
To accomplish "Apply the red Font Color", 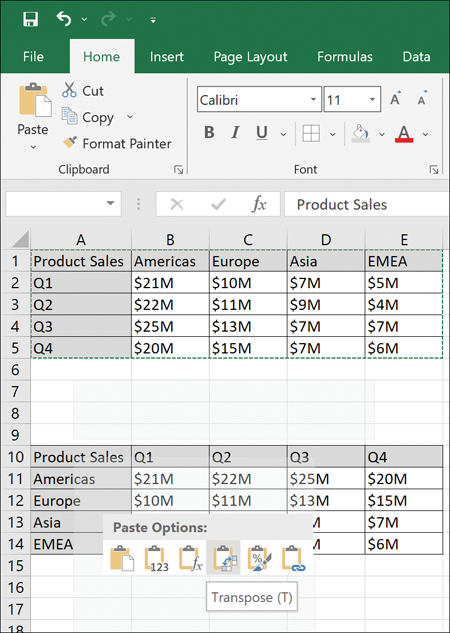I will click(x=404, y=134).
